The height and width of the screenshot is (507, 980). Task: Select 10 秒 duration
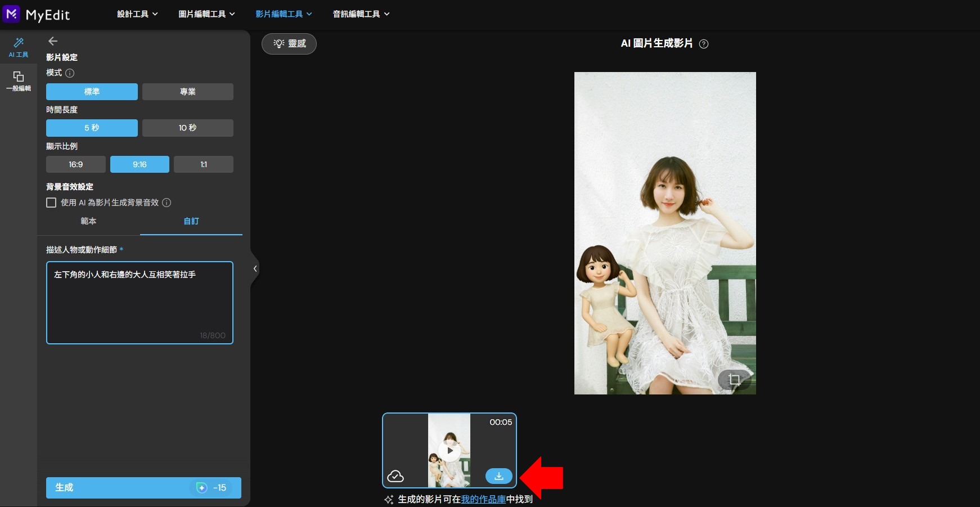(x=188, y=128)
